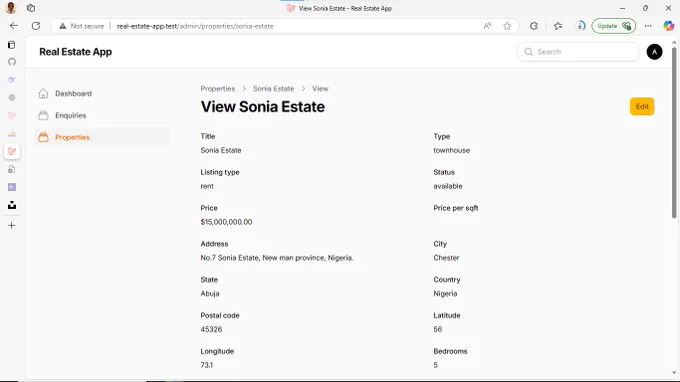Go to Enquiries in sidebar

[x=71, y=115]
